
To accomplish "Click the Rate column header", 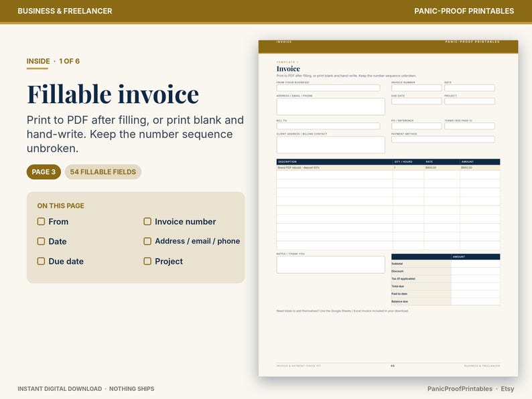I will pos(442,162).
